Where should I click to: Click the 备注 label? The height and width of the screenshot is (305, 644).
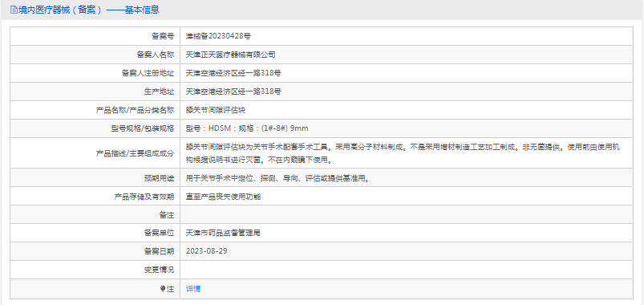[167, 215]
